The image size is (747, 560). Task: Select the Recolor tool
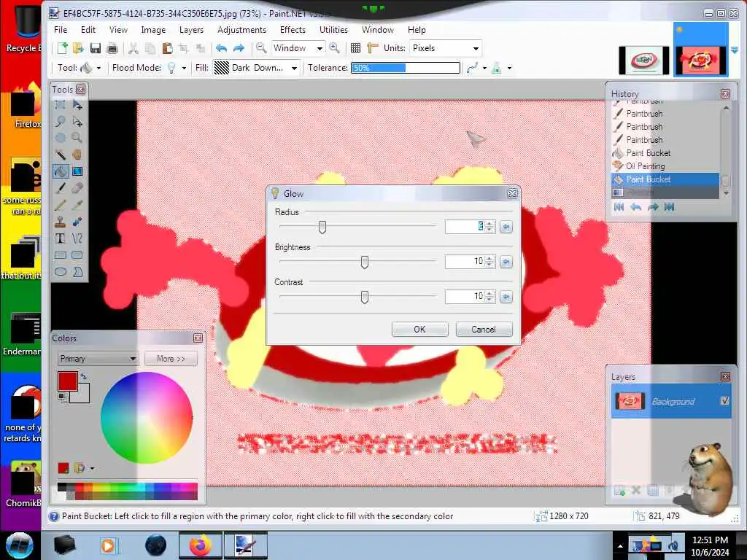77,222
